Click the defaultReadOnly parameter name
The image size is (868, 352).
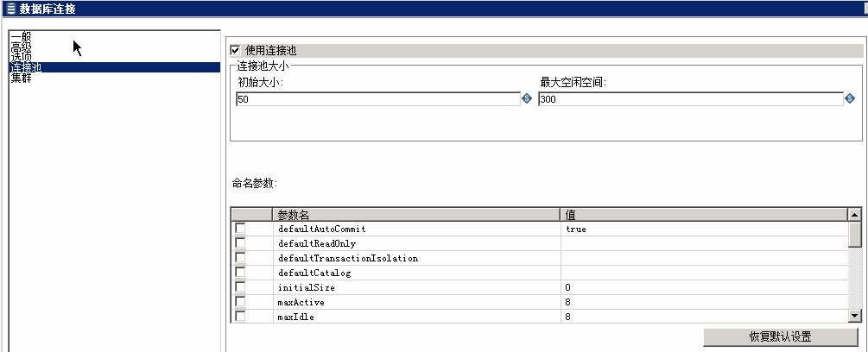coord(317,243)
